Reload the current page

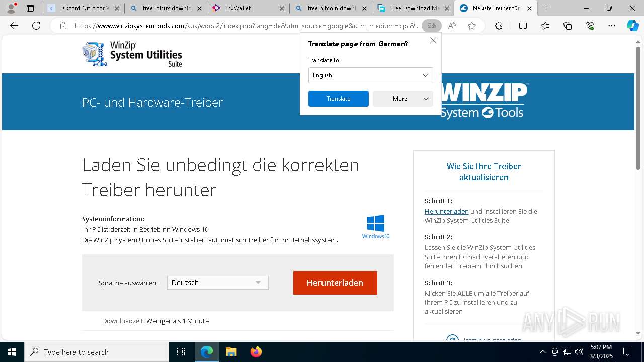[36, 26]
